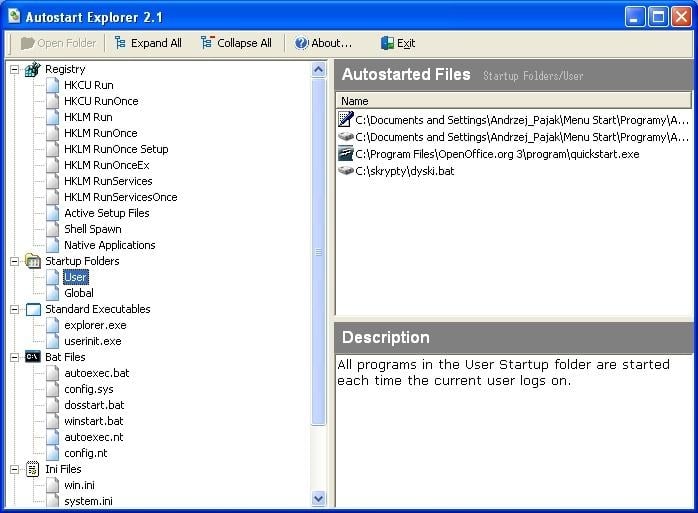Click the Registry cube icon
Screen dimensions: 698x513
(33, 69)
